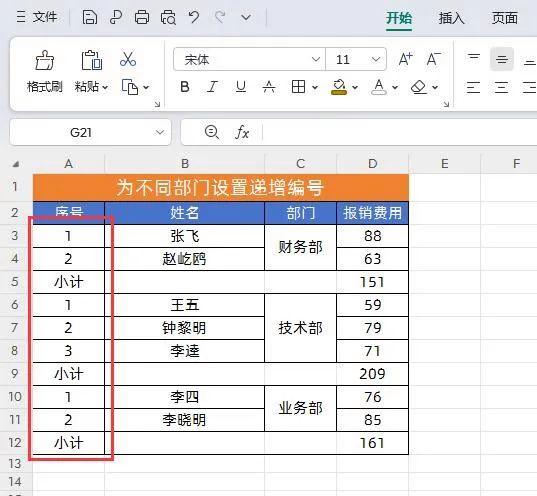This screenshot has width=537, height=496.
Task: Apply the yellow fill color
Action: tap(339, 87)
